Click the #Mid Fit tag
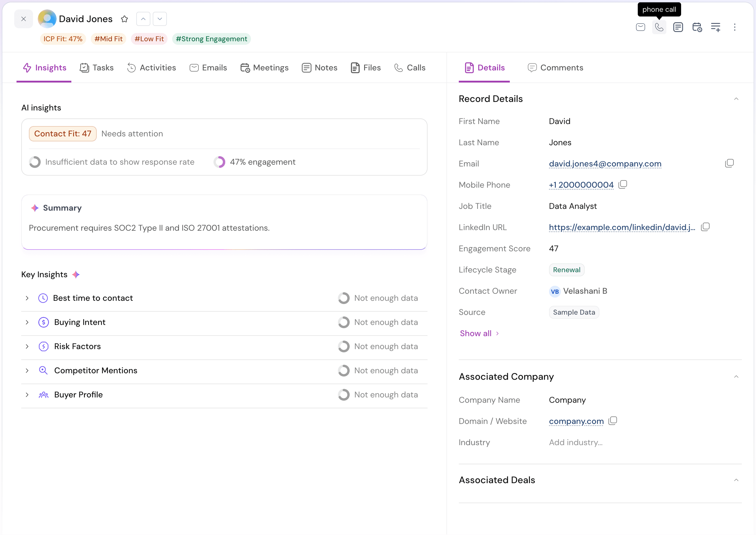 [109, 39]
